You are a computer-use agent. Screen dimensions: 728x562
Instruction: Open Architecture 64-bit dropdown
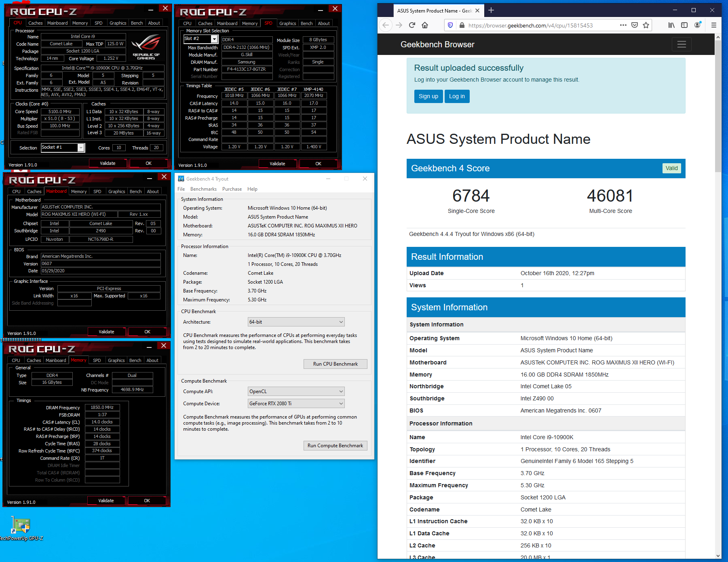(296, 322)
